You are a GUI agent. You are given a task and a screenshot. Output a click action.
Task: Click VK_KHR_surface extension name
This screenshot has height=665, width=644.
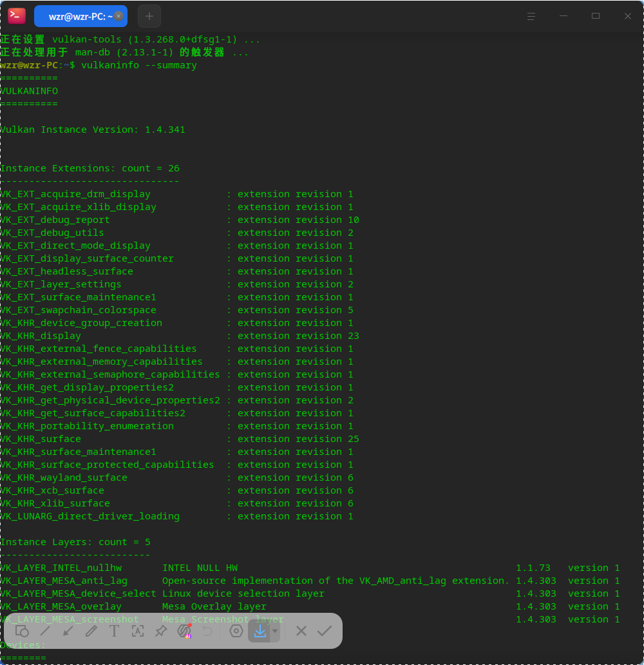tap(41, 439)
